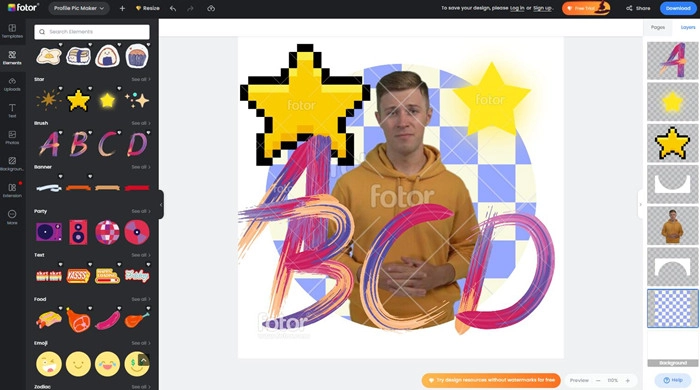Open the Templates sidebar panel
700x390 pixels.
pyautogui.click(x=12, y=31)
